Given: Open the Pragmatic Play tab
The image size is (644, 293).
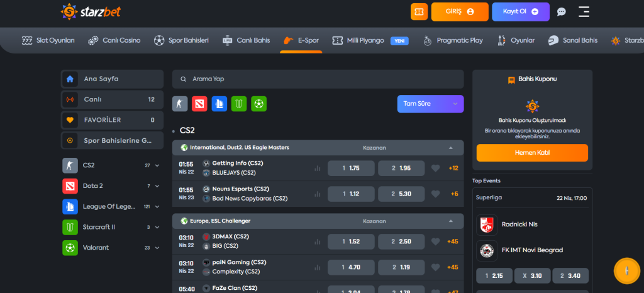Looking at the screenshot, I should coord(453,40).
